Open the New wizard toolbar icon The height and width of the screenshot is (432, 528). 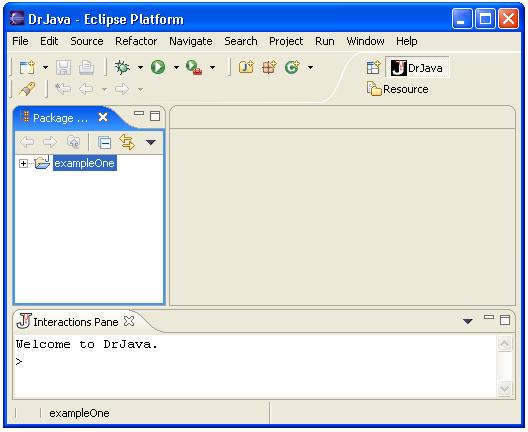[27, 67]
